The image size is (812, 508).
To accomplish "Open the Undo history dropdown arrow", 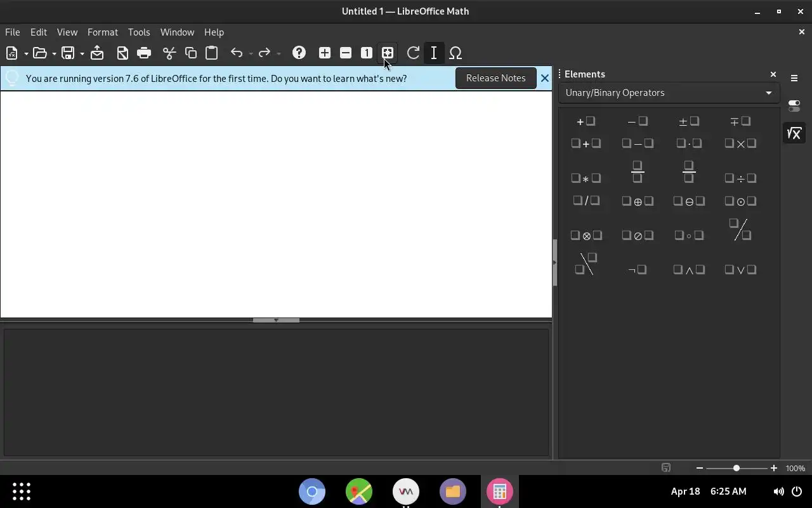I will point(251,53).
